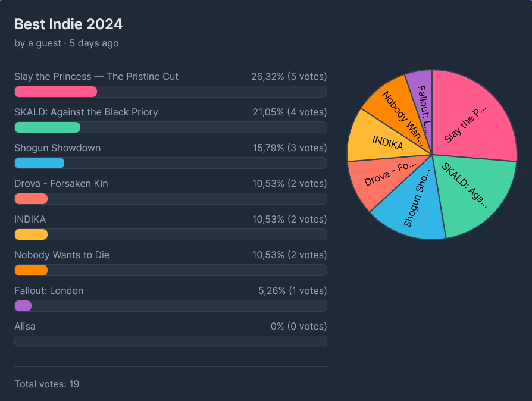
Task: Click the yellow INDIKA progress bar
Action: pyautogui.click(x=31, y=234)
